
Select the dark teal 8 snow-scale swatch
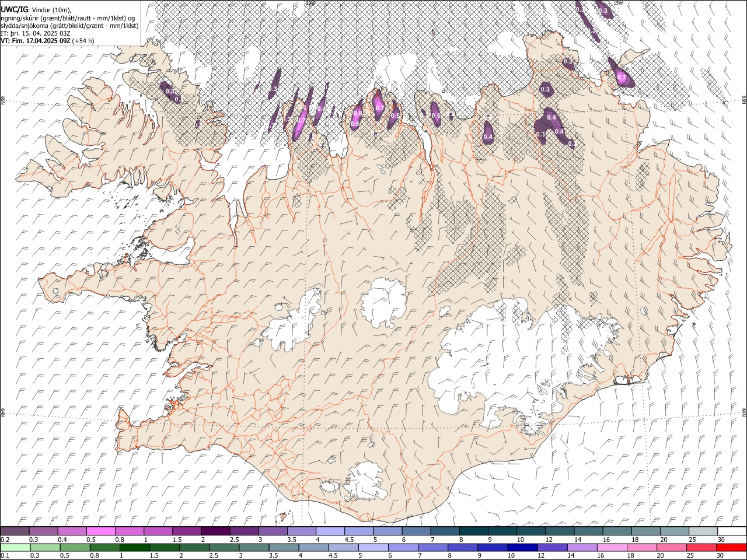pos(473,531)
